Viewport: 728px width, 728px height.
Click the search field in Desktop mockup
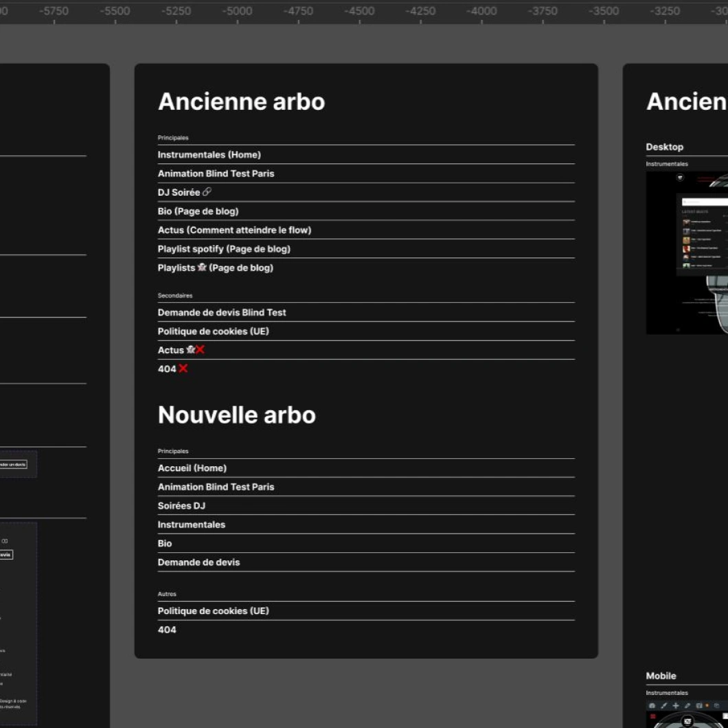click(707, 203)
